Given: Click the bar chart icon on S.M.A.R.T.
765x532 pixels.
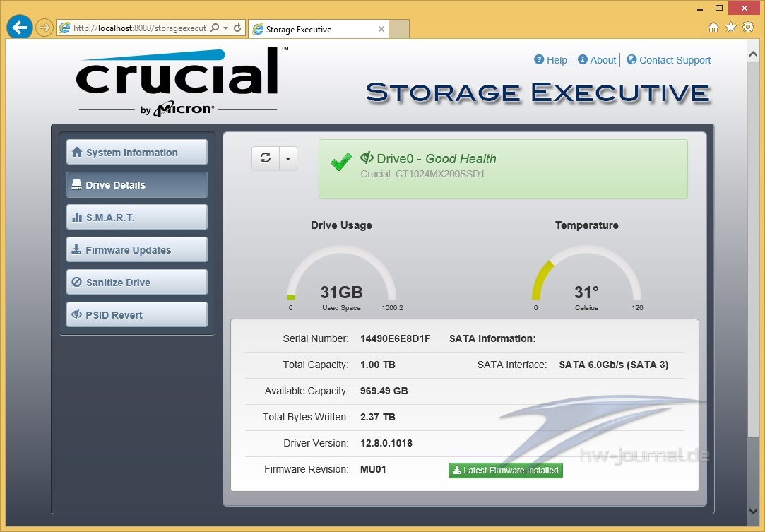Looking at the screenshot, I should [77, 217].
